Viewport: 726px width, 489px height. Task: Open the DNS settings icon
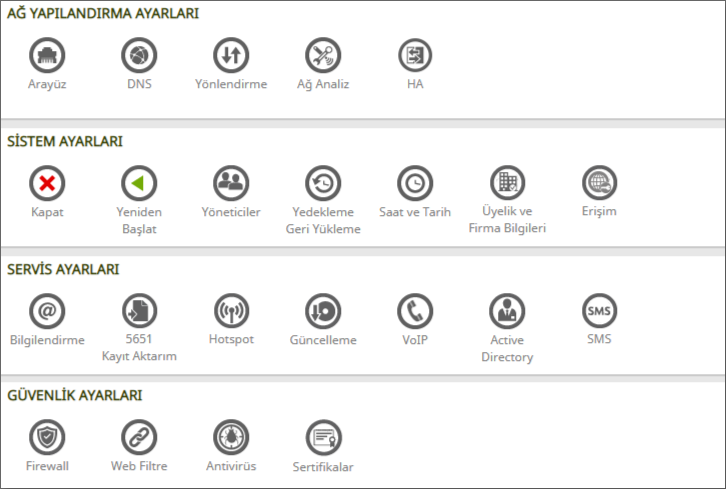[x=139, y=56]
